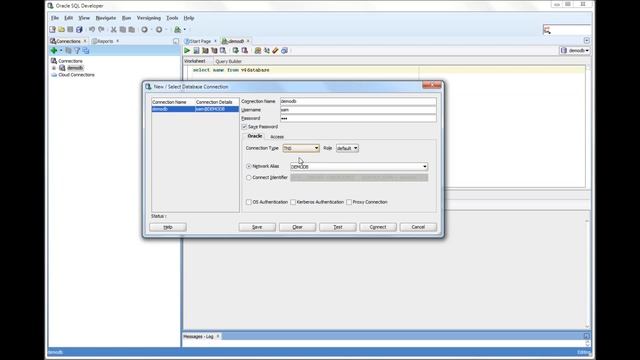Switch to the Reports panel tab
This screenshot has width=640, height=360.
click(x=105, y=41)
